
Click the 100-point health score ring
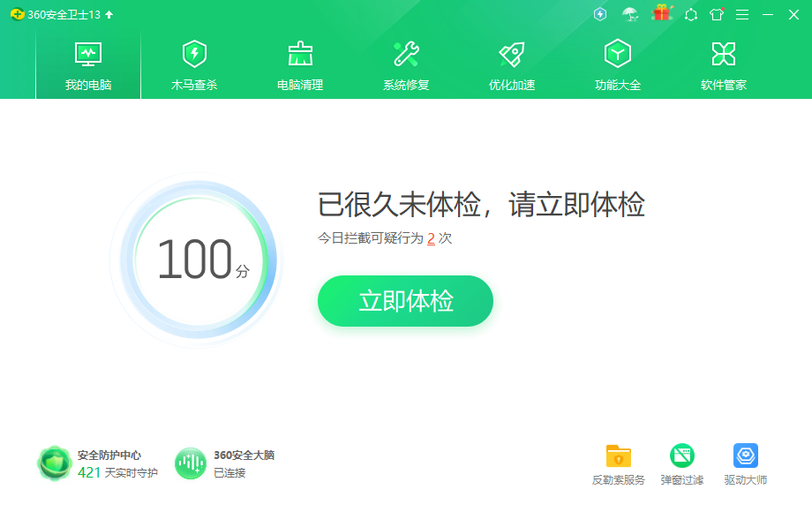[x=194, y=260]
